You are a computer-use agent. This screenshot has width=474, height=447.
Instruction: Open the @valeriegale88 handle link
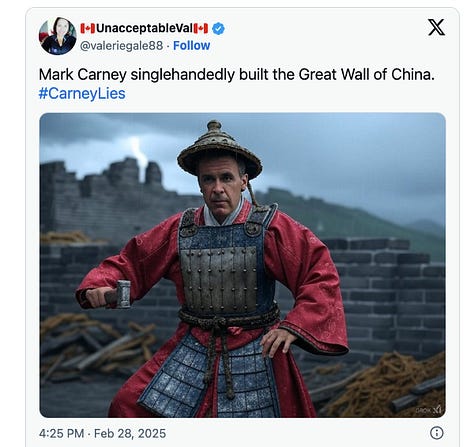pyautogui.click(x=121, y=46)
